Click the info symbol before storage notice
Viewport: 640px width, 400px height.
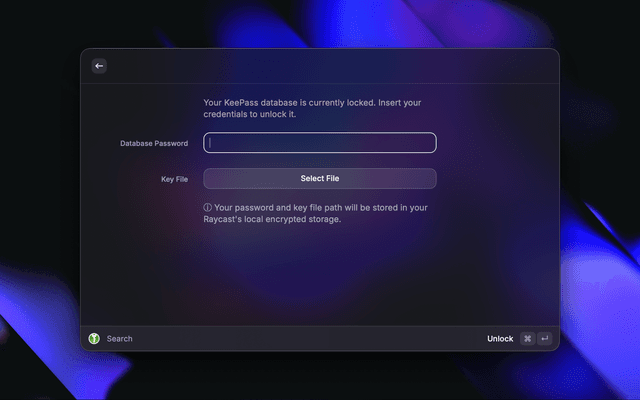click(206, 208)
